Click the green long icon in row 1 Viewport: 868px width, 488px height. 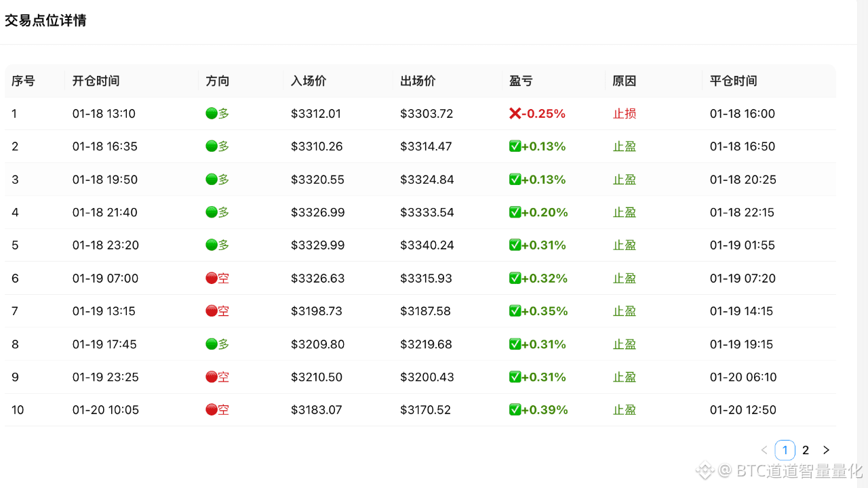211,114
